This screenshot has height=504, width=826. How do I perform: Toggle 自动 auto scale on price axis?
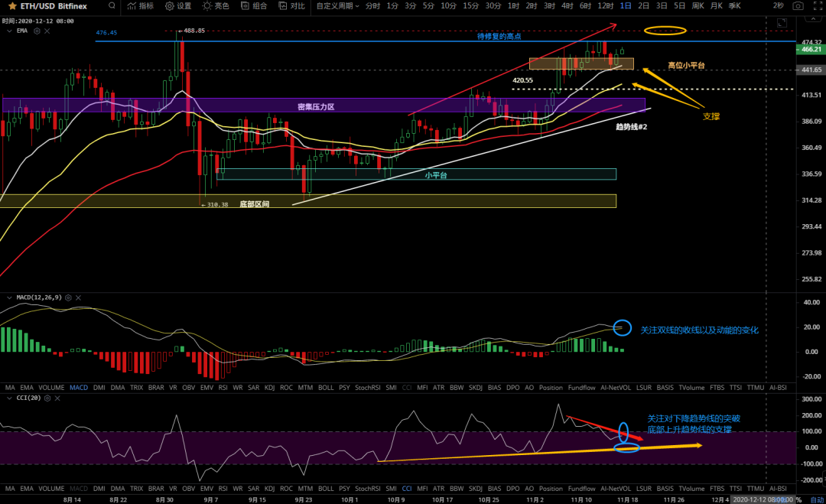tap(817, 499)
